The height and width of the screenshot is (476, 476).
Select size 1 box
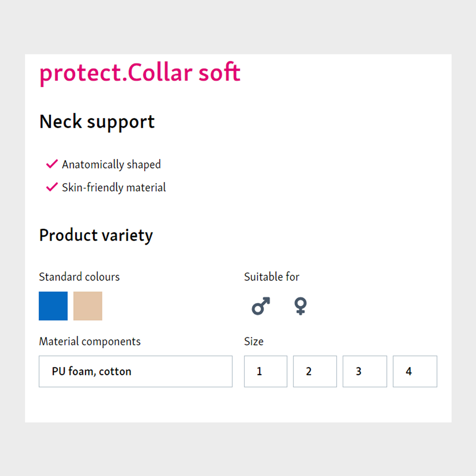click(266, 371)
